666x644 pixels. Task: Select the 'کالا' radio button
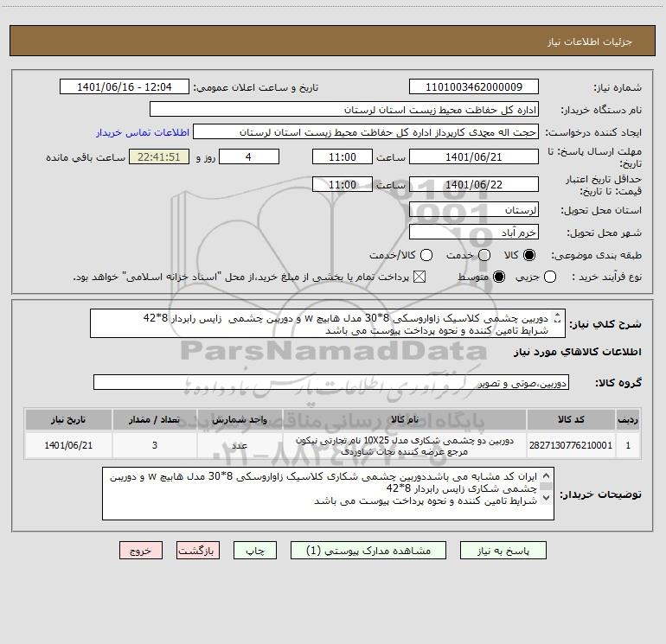point(529,255)
